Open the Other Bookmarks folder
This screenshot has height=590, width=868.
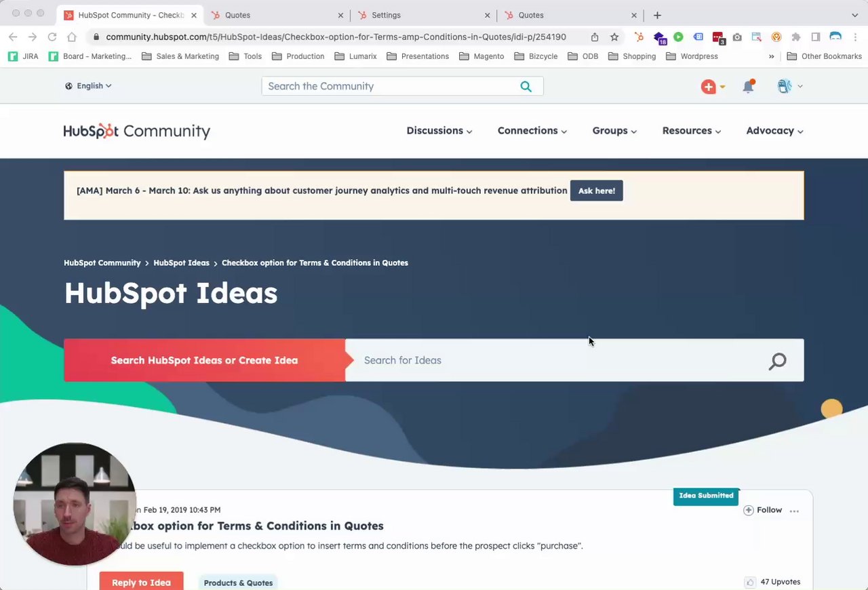824,56
